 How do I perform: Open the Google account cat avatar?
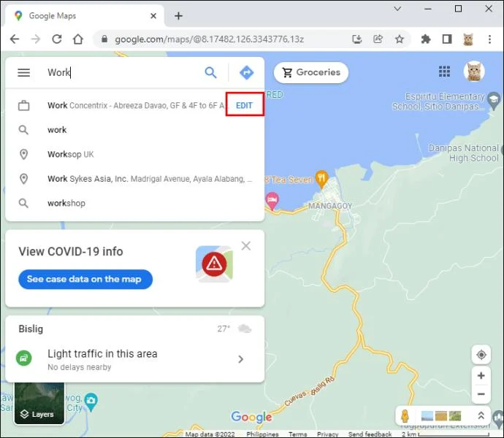[x=474, y=72]
